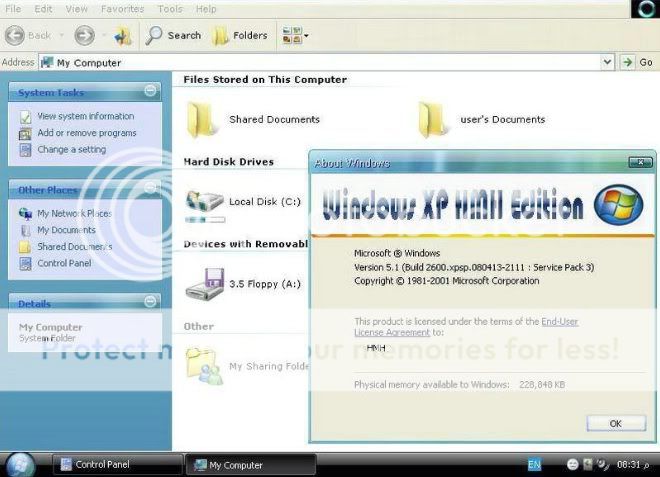Click the 3.5 Floppy (A:) label
The image size is (660, 477).
265,284
